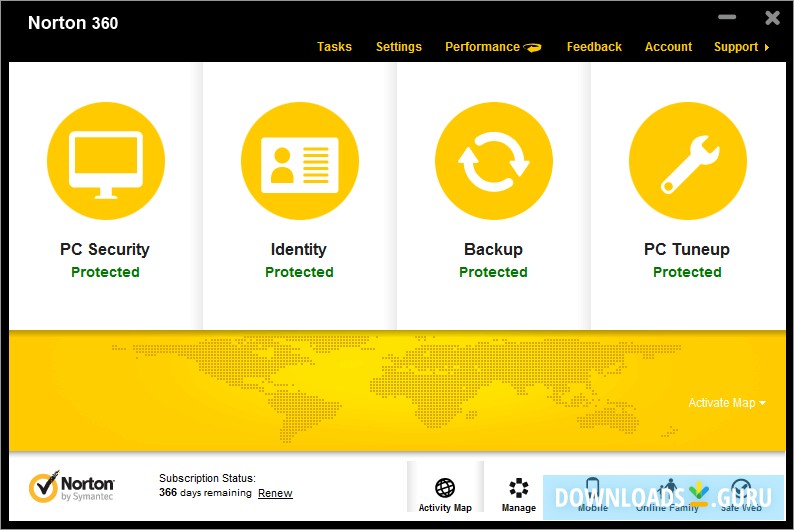Click the PC Security label
Viewport: 794px width, 530px height.
[x=105, y=249]
